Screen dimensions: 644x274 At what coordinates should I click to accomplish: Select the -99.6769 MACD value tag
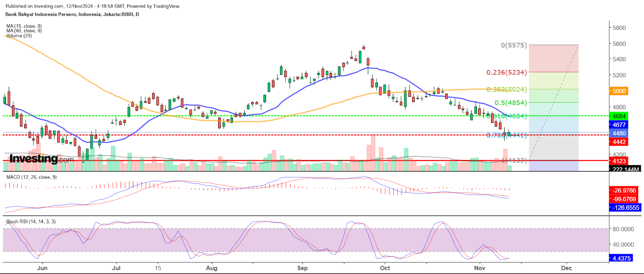624,199
